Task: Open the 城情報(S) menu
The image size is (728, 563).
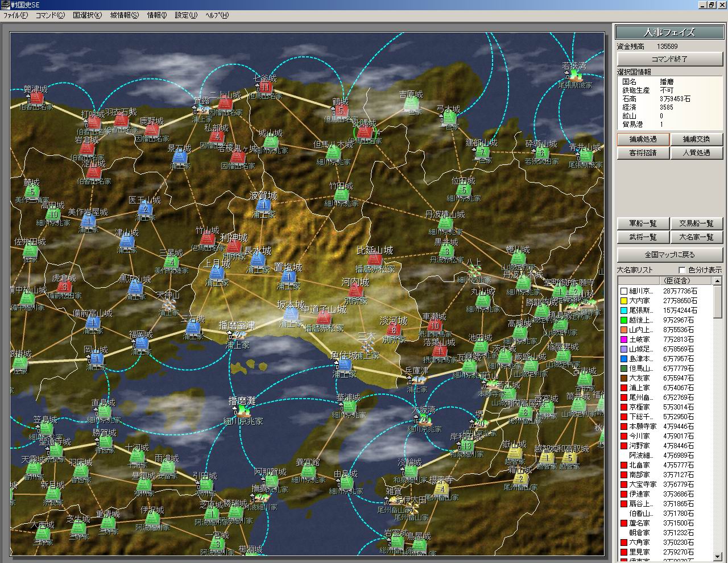Action: click(x=124, y=15)
